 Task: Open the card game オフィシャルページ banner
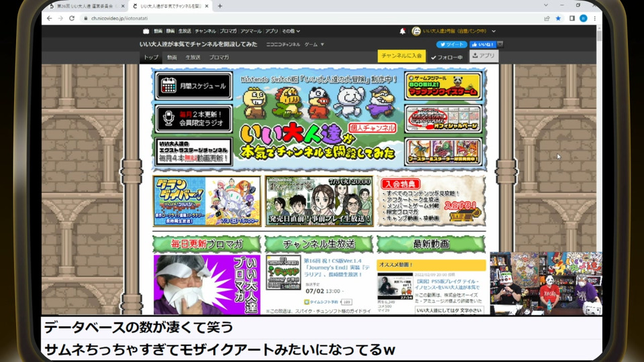point(443,119)
